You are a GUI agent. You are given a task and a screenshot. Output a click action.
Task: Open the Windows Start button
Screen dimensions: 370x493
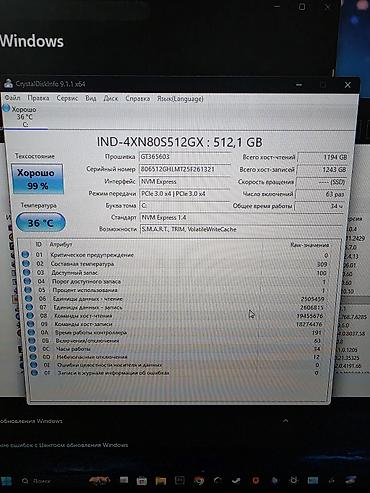coord(6,481)
